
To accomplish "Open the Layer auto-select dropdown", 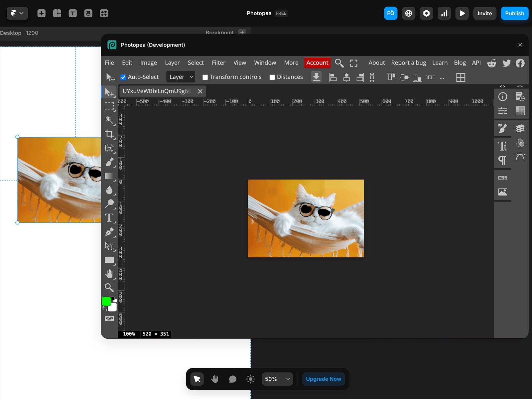I will tap(181, 77).
